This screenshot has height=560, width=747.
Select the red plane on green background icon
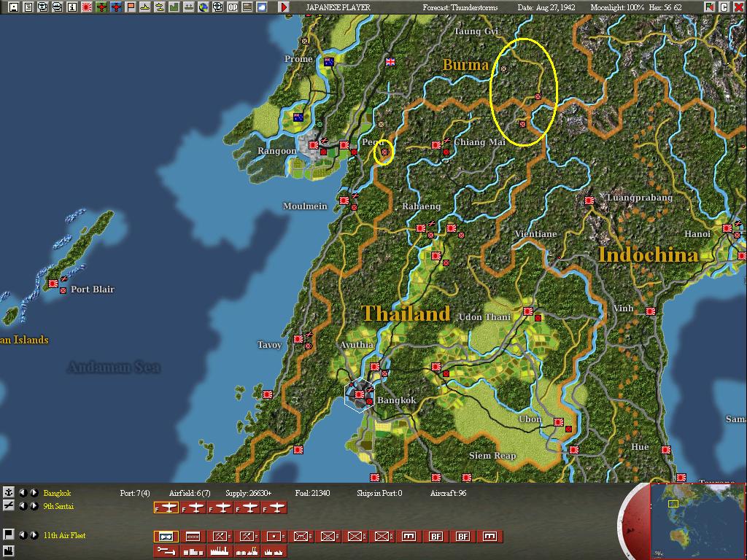click(x=101, y=7)
